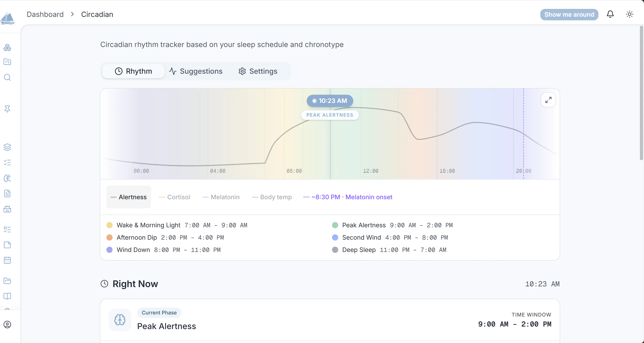Image resolution: width=644 pixels, height=343 pixels.
Task: Click the Circadian breadcrumb
Action: 97,14
